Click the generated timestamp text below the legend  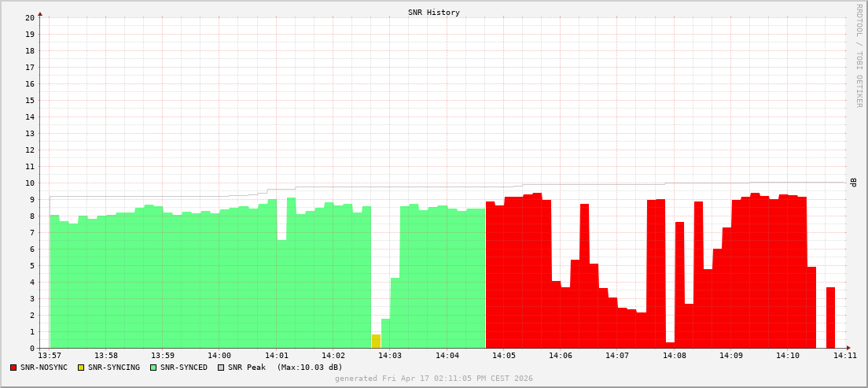point(433,379)
